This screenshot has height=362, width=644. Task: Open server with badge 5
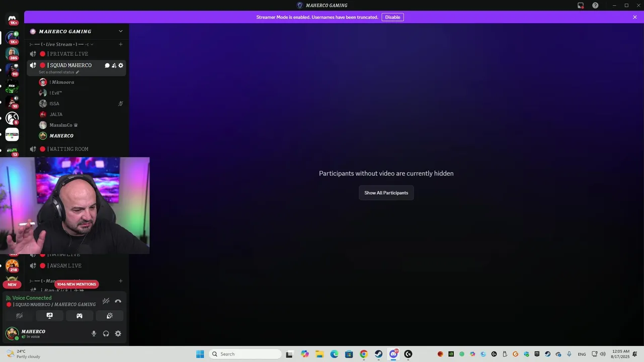12,118
